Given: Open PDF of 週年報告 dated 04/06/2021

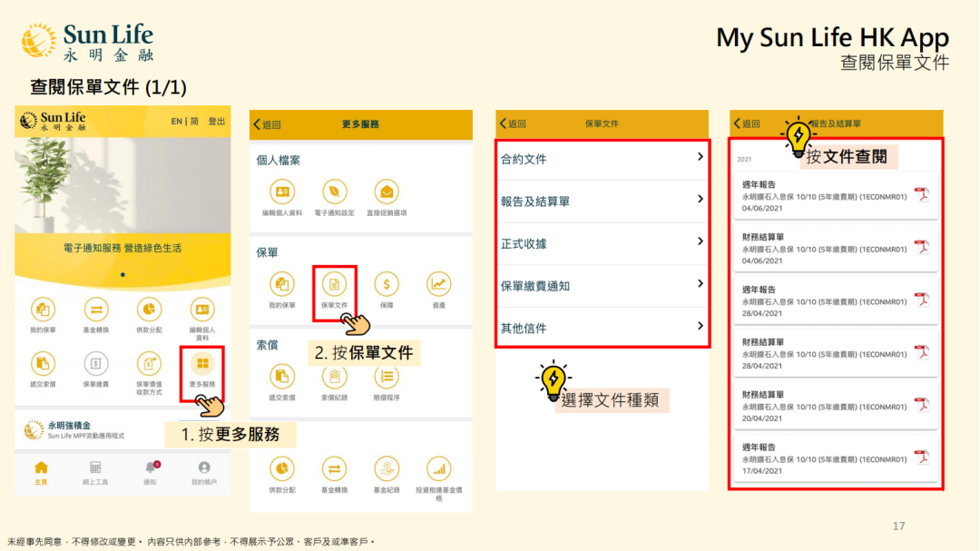Looking at the screenshot, I should [922, 195].
